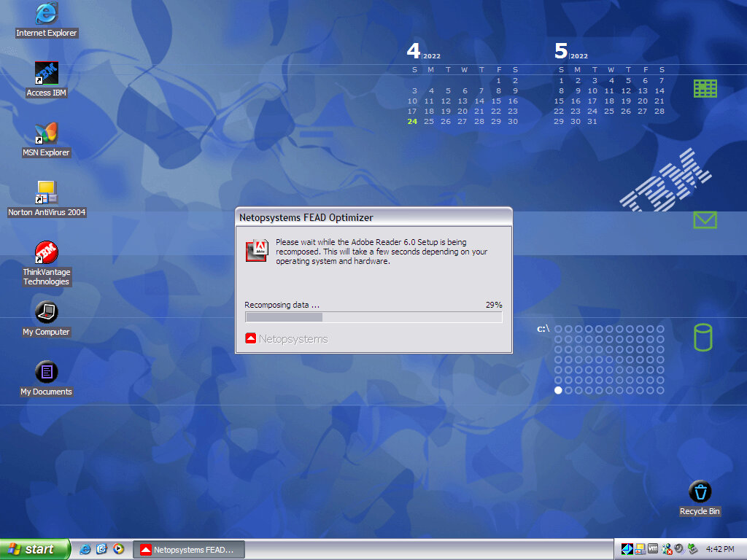The width and height of the screenshot is (747, 560).
Task: Click the Adobe Reader icon in the dialog
Action: point(257,250)
